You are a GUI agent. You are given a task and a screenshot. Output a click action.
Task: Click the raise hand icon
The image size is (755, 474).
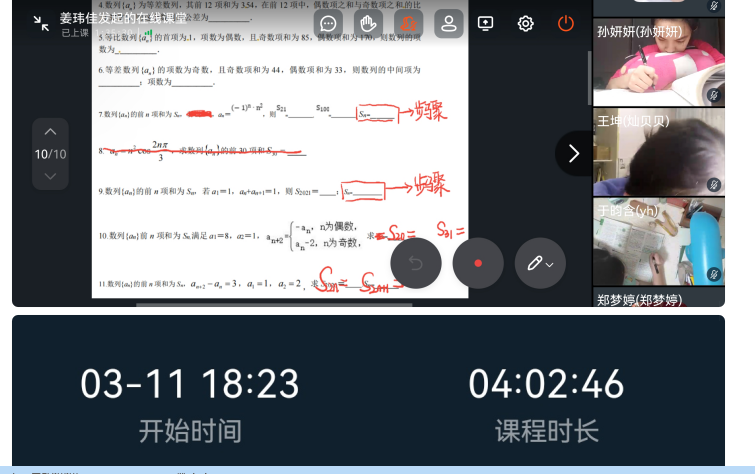(368, 23)
